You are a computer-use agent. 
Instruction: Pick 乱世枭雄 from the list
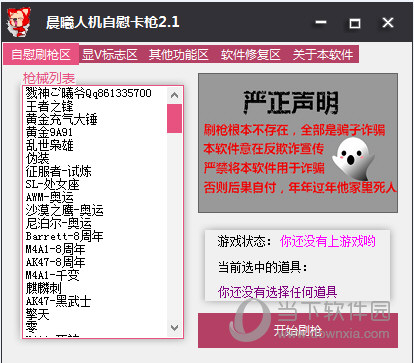49,145
